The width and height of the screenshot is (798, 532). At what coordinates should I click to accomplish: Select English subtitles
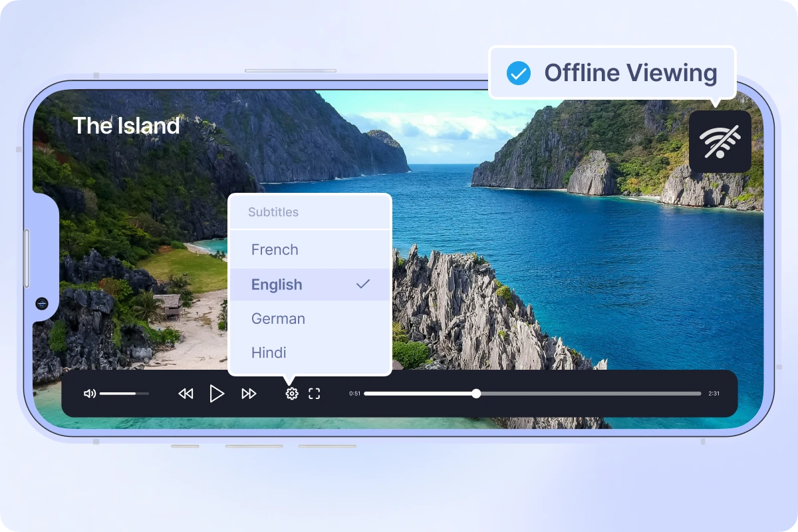[310, 285]
